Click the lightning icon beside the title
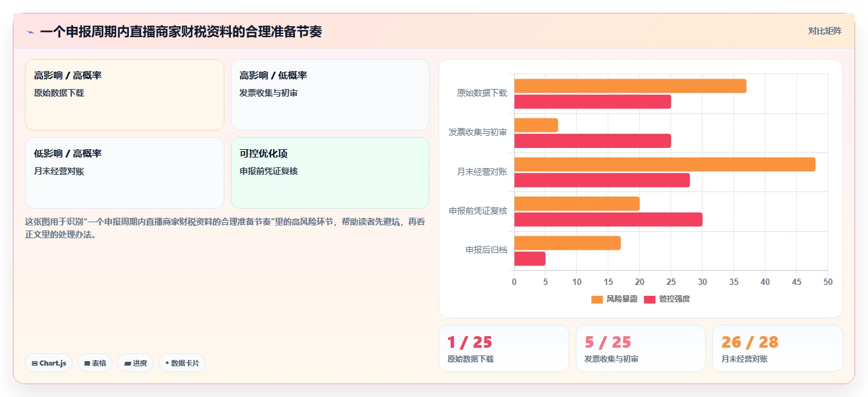868x397 pixels. [x=30, y=32]
